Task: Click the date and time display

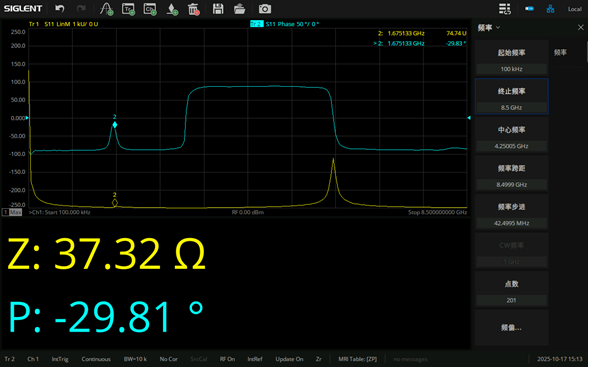Action: [x=560, y=359]
